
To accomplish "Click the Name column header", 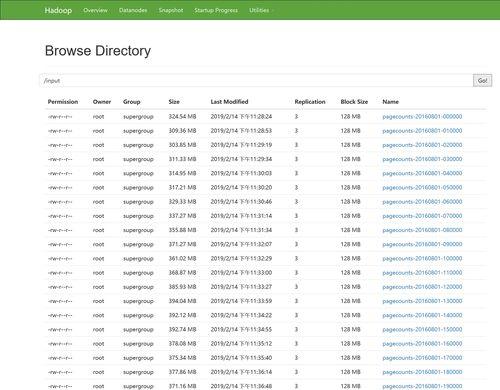I will (x=391, y=102).
